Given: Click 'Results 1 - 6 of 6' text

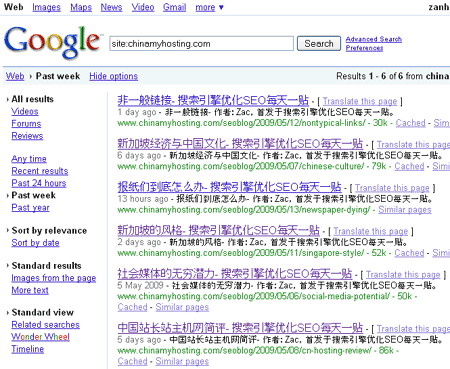Looking at the screenshot, I should [x=369, y=76].
